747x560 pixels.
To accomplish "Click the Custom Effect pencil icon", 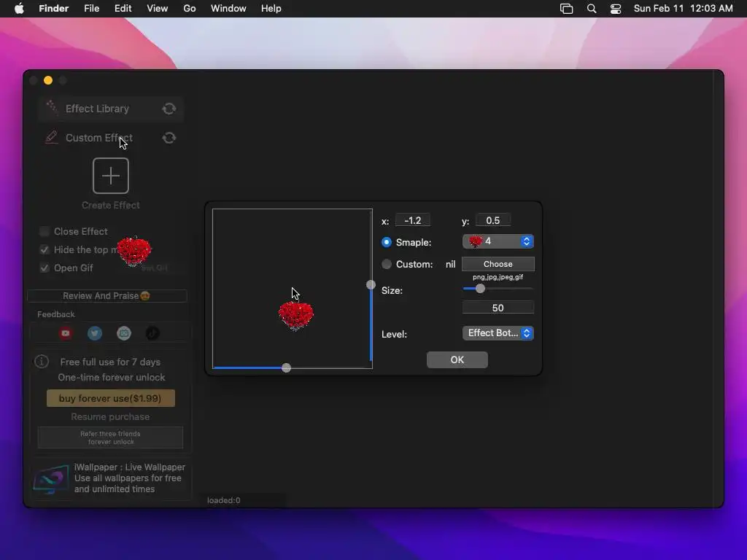I will (52, 137).
